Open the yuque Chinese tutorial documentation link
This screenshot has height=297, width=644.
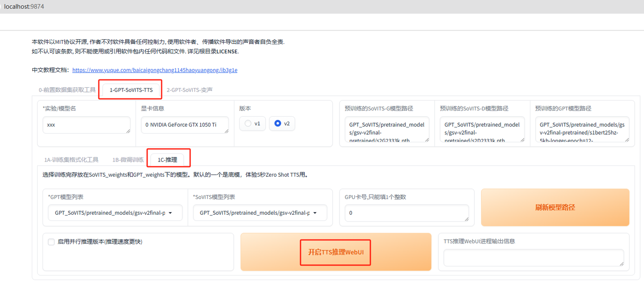coord(154,70)
